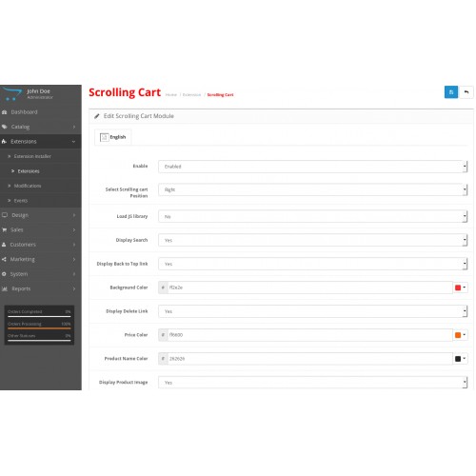The width and height of the screenshot is (476, 476).
Task: Click the Customers person icon
Action: point(4,245)
